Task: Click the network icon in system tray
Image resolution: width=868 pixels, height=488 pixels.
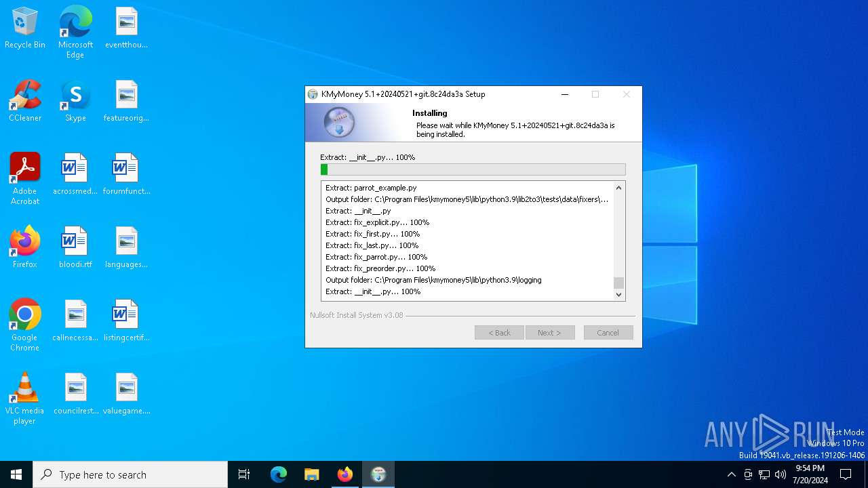Action: pos(764,474)
